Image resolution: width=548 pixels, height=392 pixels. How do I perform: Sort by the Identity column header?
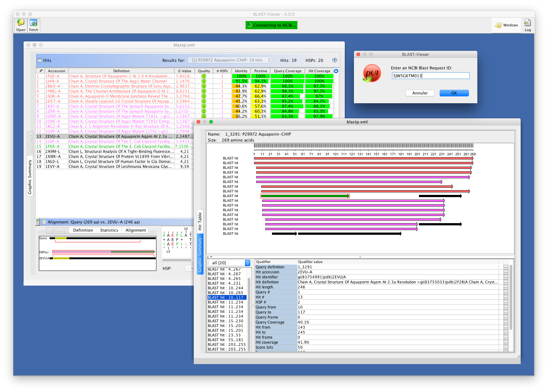(x=241, y=71)
